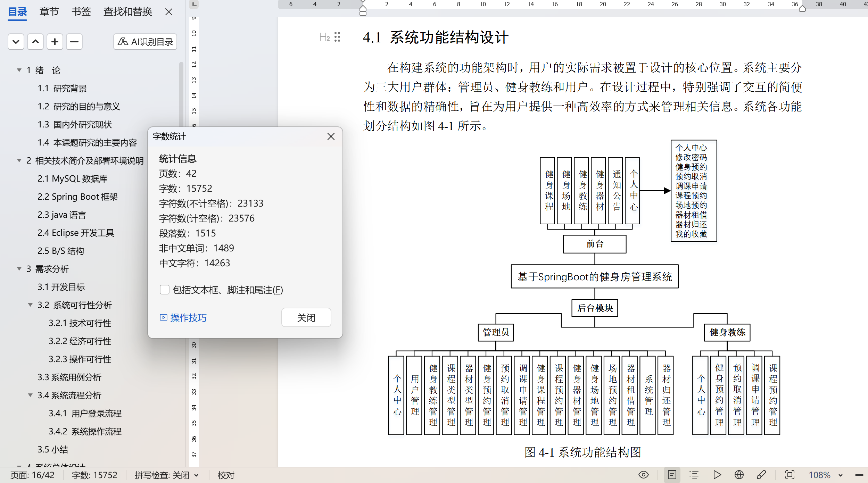The width and height of the screenshot is (868, 483).
Task: Collapse 3.2 系统可行性分析 tree node
Action: [31, 305]
